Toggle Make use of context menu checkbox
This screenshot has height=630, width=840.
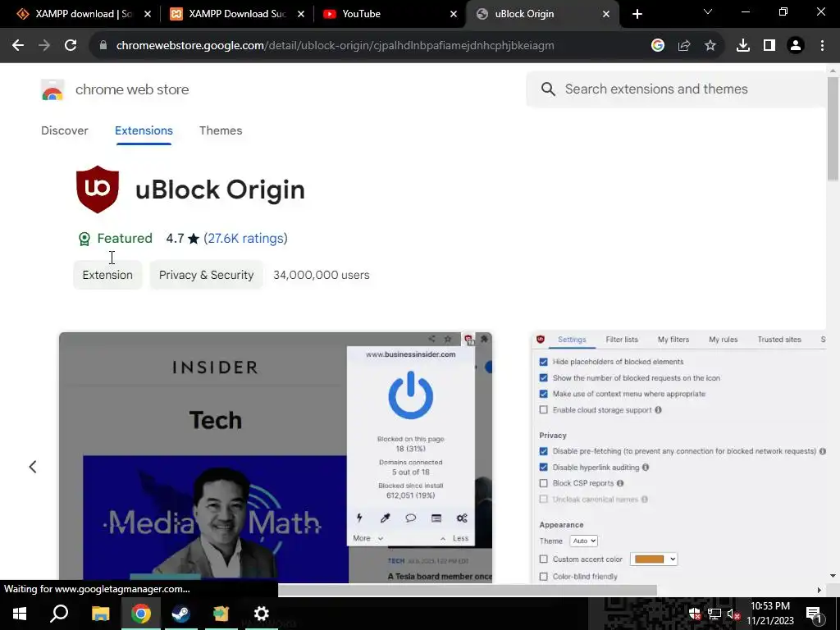point(543,394)
